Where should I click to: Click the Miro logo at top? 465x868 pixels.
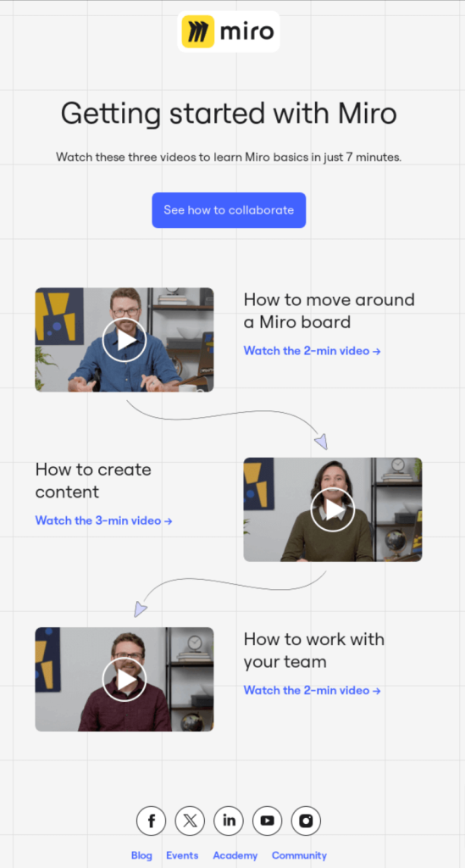(229, 31)
